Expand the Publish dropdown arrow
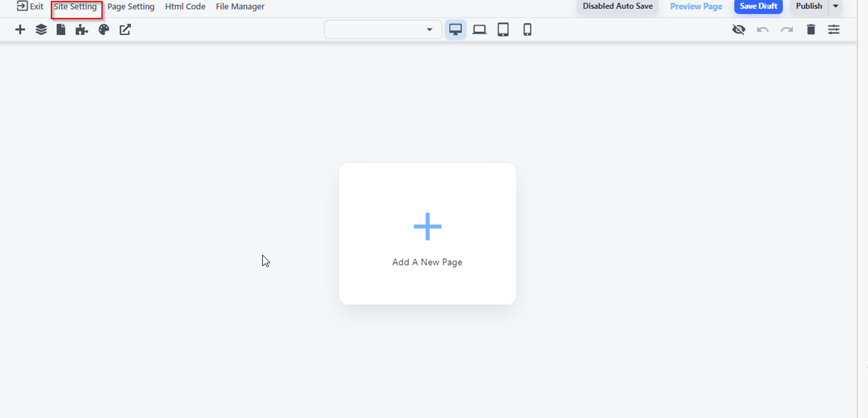 tap(835, 7)
